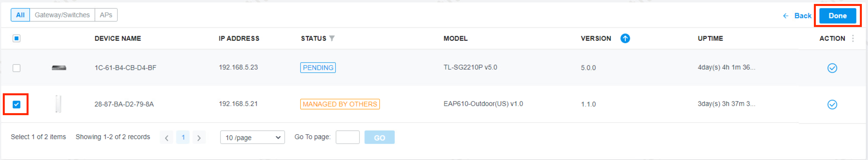The width and height of the screenshot is (868, 160).
Task: Click the TL-SG2210P switch device image
Action: [x=59, y=68]
